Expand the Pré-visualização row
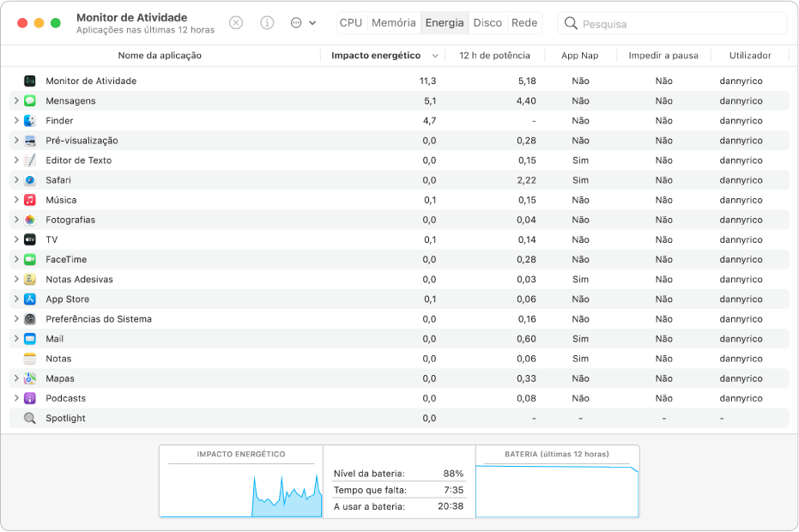799x532 pixels. pyautogui.click(x=16, y=141)
